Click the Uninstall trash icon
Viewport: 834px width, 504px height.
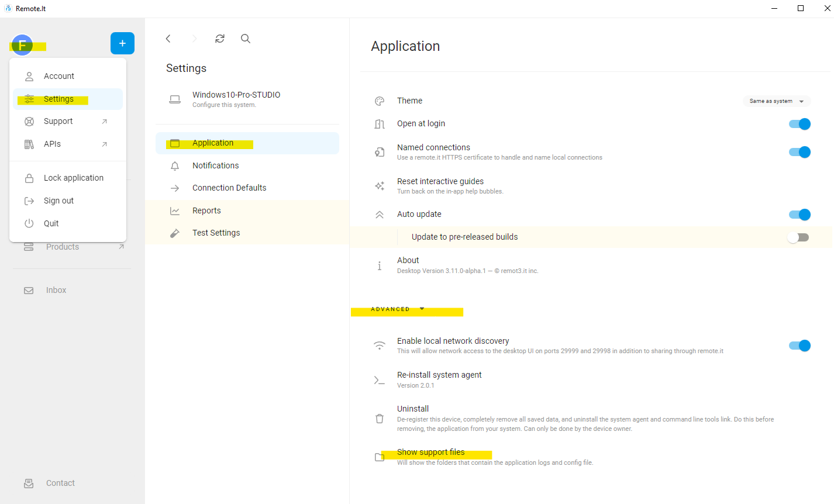click(380, 419)
